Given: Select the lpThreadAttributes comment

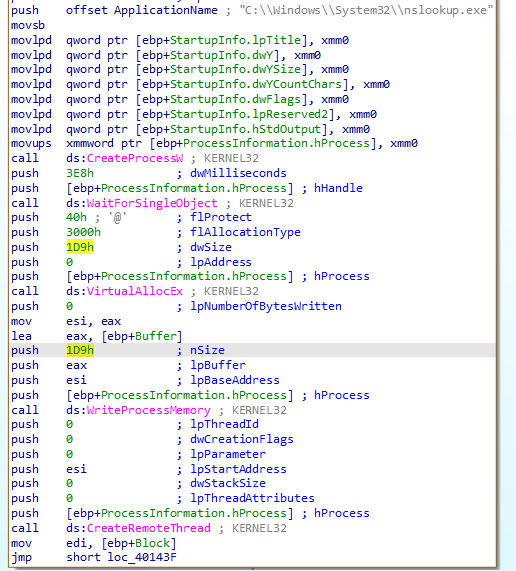Looking at the screenshot, I should (252, 498).
